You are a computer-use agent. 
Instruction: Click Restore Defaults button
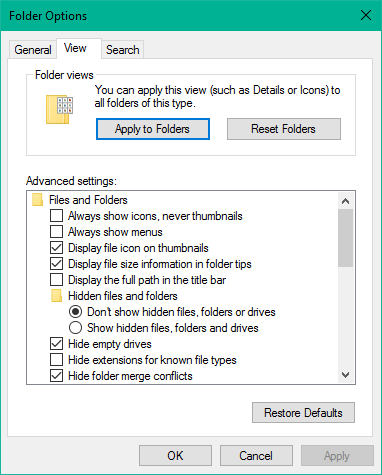tap(303, 413)
